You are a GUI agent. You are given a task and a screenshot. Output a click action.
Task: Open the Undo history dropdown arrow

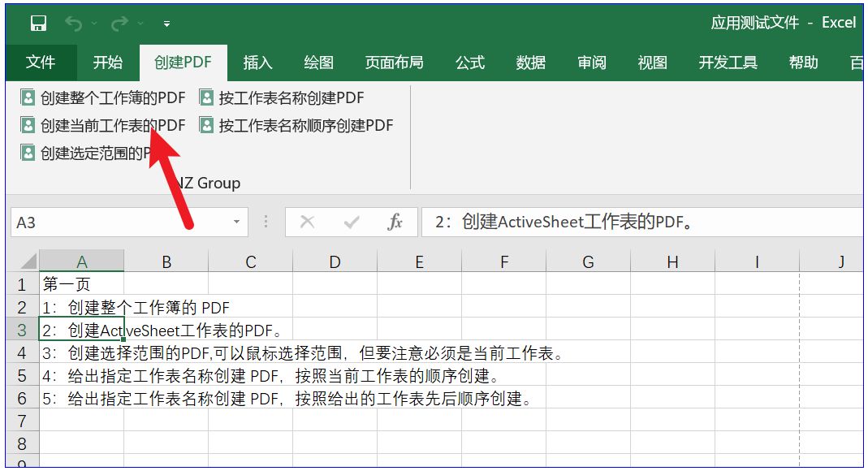[x=94, y=24]
